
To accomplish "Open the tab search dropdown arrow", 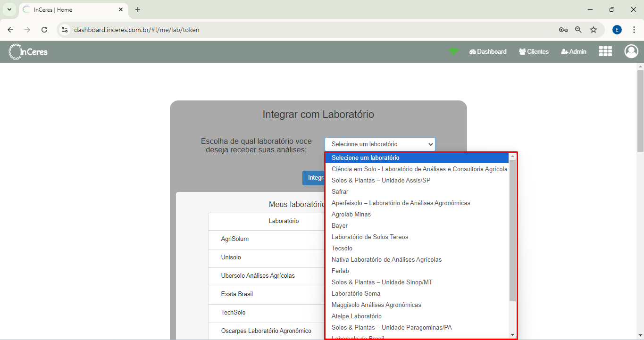I will 9,9.
